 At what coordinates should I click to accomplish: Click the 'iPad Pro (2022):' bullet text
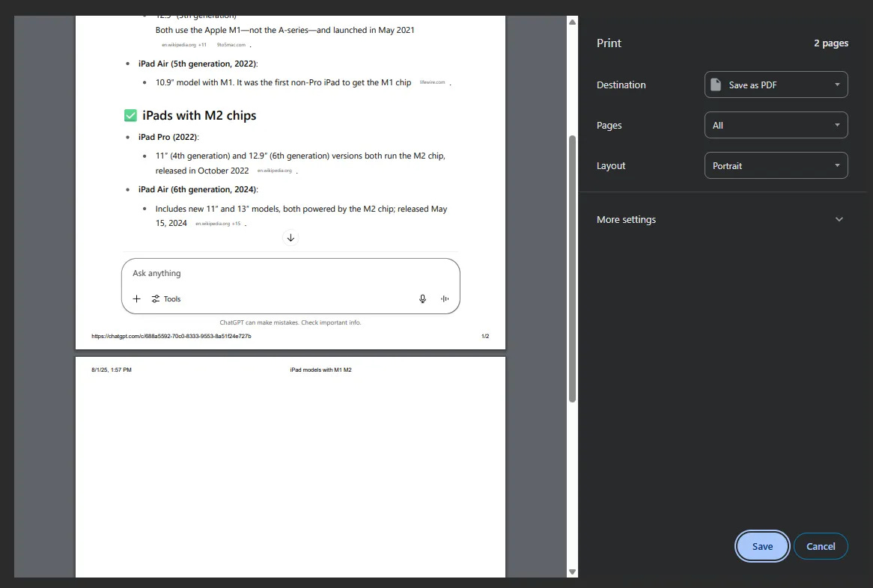coord(168,137)
